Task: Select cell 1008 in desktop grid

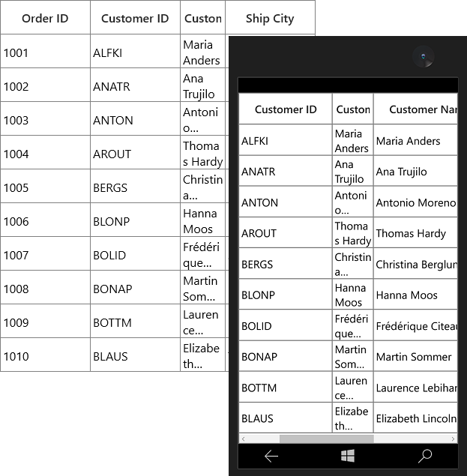Action: coord(45,287)
